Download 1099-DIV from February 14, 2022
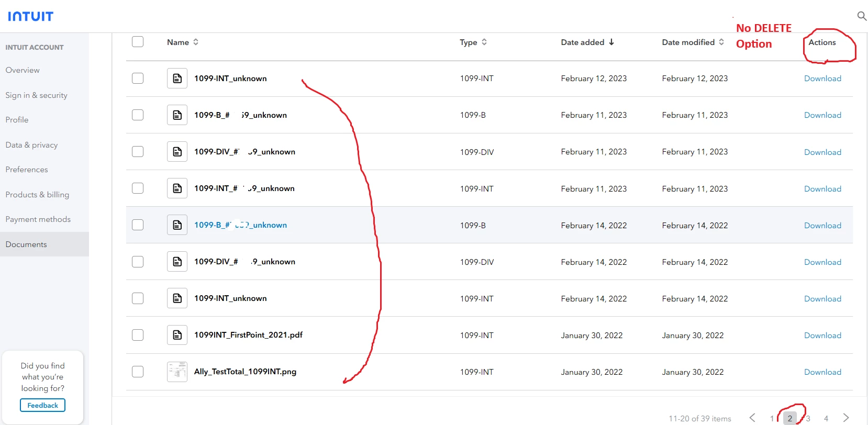The height and width of the screenshot is (425, 868). (x=822, y=262)
